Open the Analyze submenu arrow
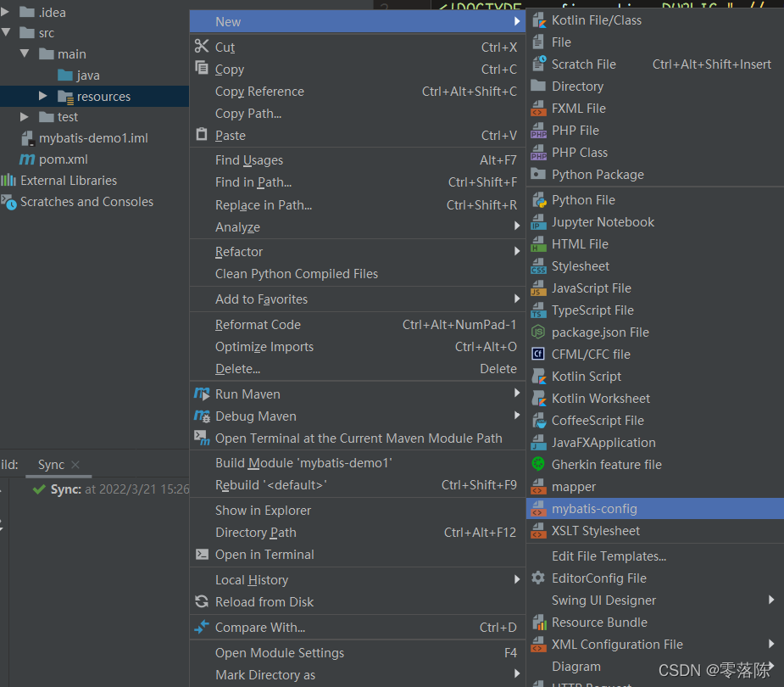 [517, 226]
